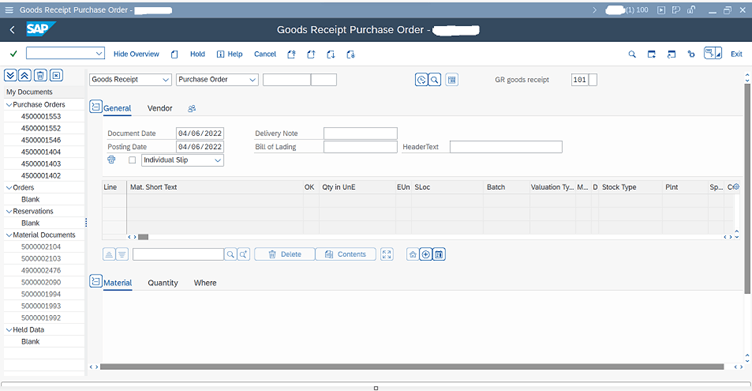Open the Goods Receipt action dropdown

[165, 80]
